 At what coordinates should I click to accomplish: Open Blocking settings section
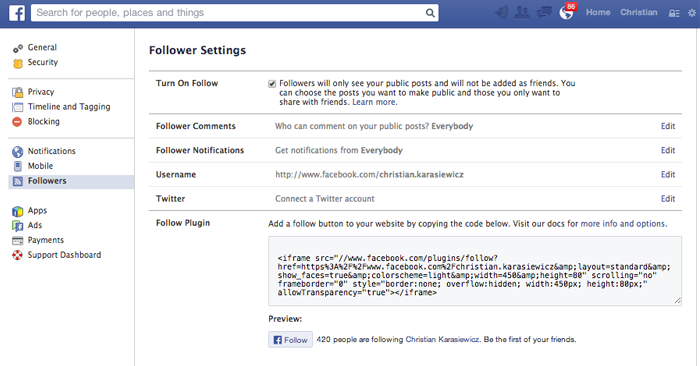(43, 121)
